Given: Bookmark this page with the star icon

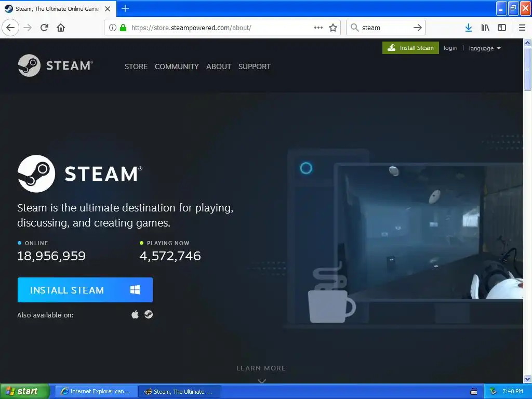Looking at the screenshot, I should (x=333, y=28).
